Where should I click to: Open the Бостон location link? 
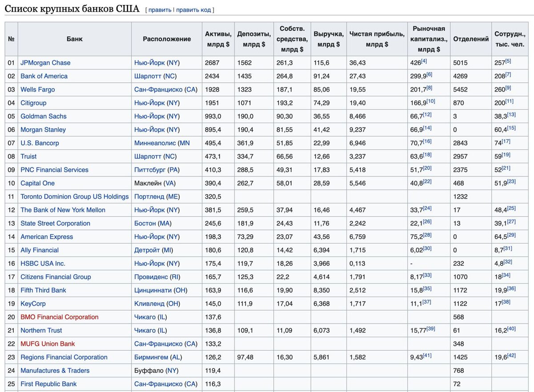point(145,223)
